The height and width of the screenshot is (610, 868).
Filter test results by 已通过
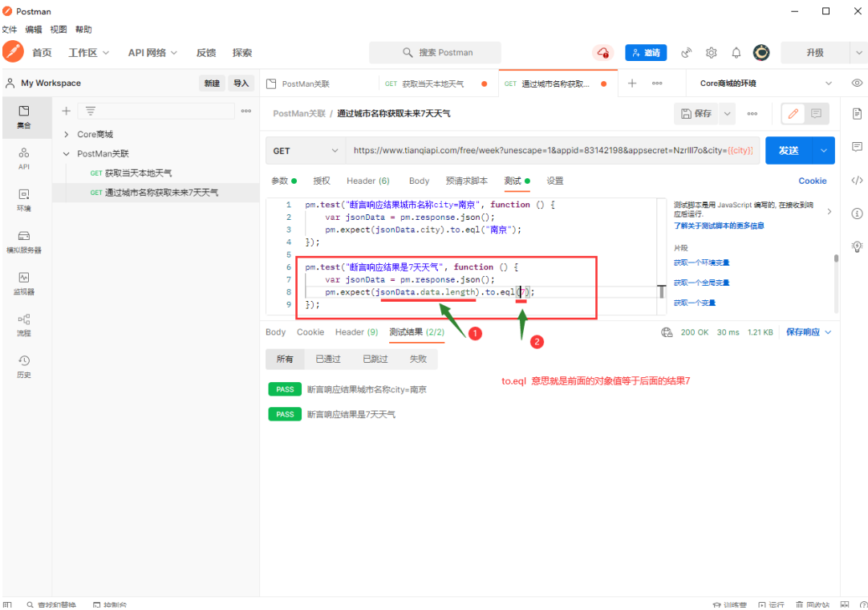point(328,359)
